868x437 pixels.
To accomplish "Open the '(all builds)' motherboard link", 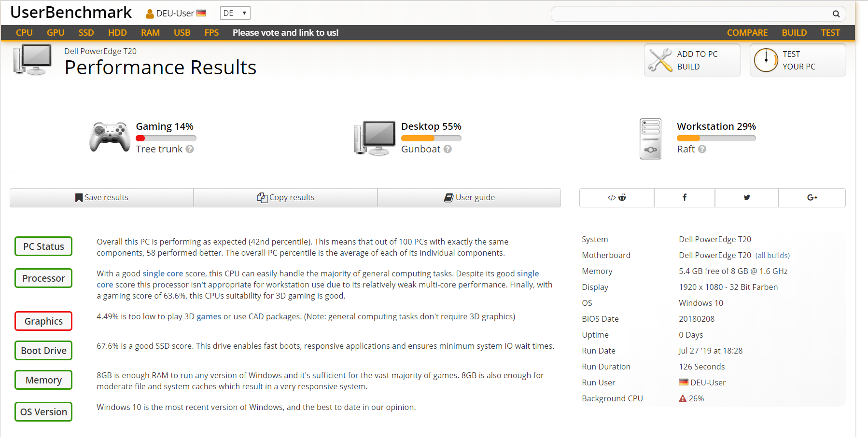I will click(772, 255).
